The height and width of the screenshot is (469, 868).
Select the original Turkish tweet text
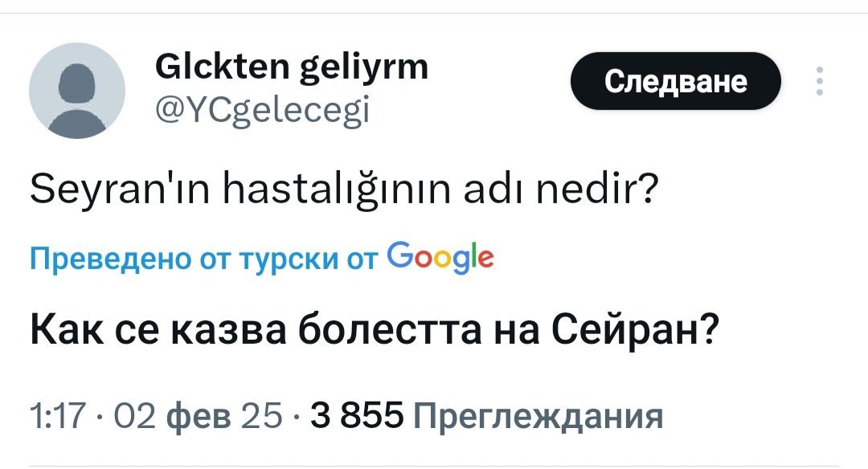[344, 189]
